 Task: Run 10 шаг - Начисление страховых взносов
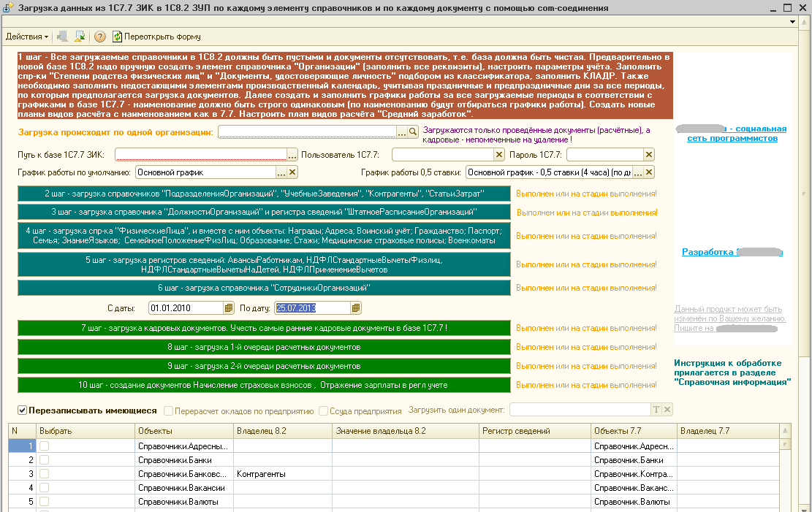[x=264, y=385]
